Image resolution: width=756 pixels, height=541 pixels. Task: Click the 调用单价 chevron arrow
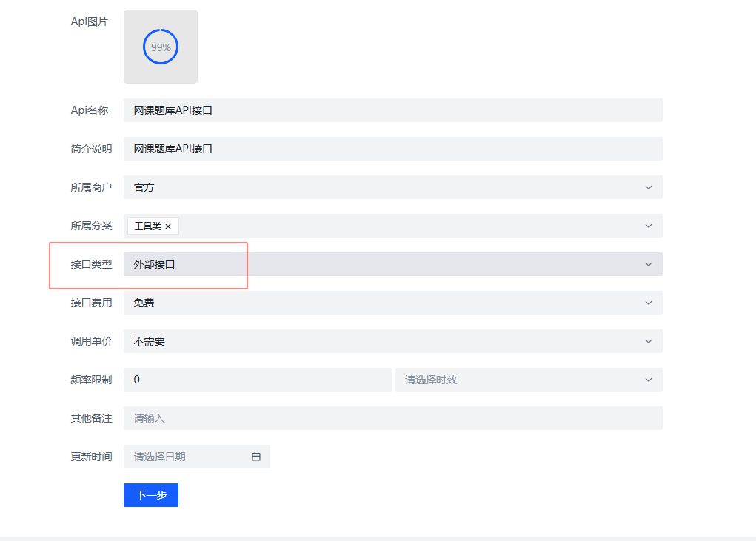click(649, 342)
